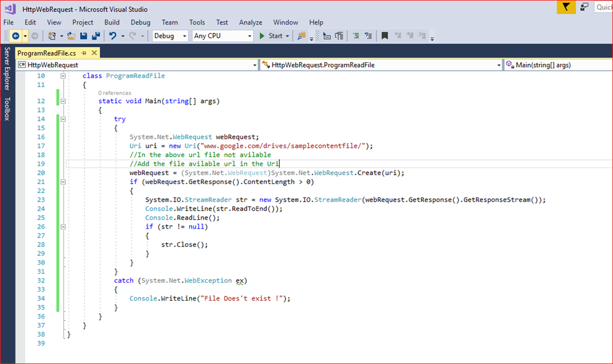The height and width of the screenshot is (364, 613).
Task: Collapse the catch block outline toggle
Action: coord(63,281)
